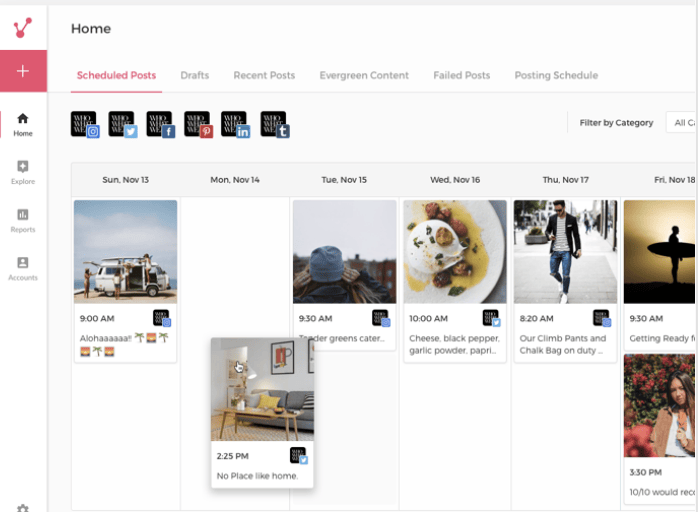The height and width of the screenshot is (512, 698).
Task: Click the account icon on the 8:20 AM post
Action: 602,318
